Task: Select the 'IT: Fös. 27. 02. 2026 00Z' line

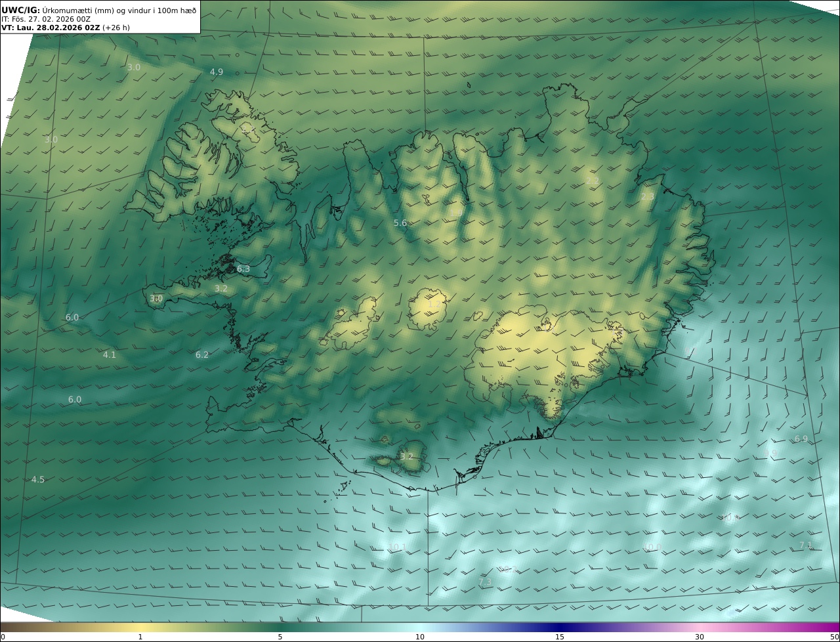Action: [46, 19]
